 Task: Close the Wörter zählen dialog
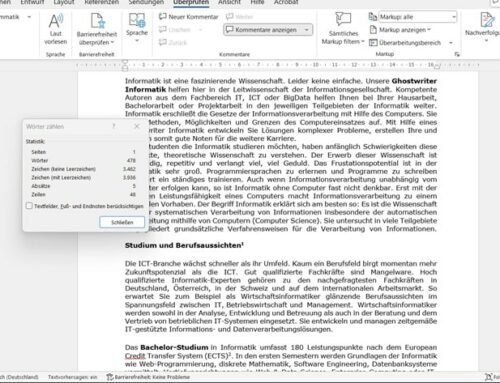pyautogui.click(x=137, y=126)
